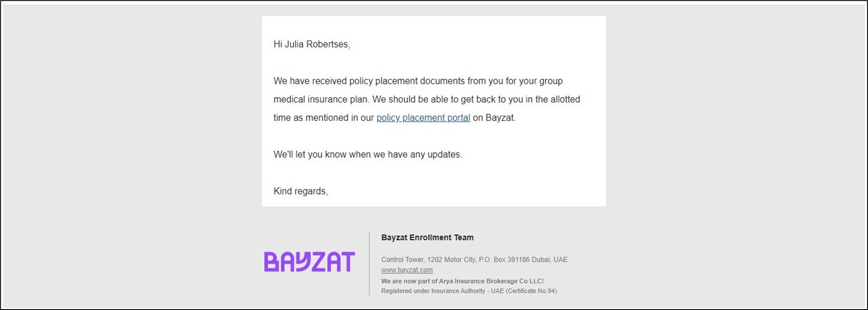Click 'P.O. Box 391186' in the footer
Image resolution: width=868 pixels, height=310 pixels.
click(x=504, y=260)
